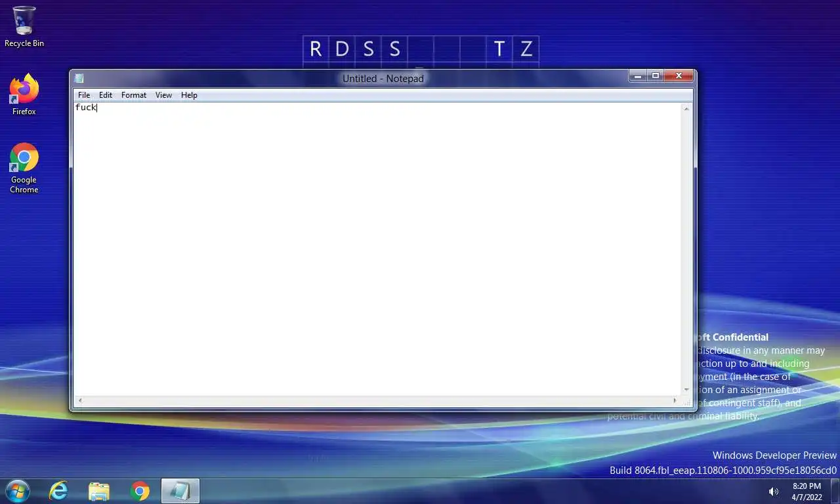
Task: Click the Z tile on the desktop
Action: 526,49
